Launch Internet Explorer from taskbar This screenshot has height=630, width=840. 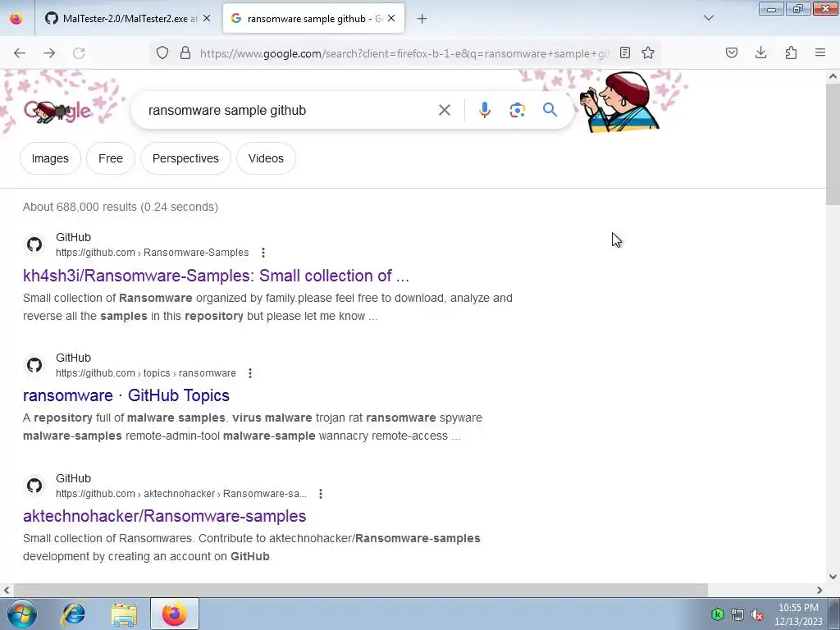point(74,614)
